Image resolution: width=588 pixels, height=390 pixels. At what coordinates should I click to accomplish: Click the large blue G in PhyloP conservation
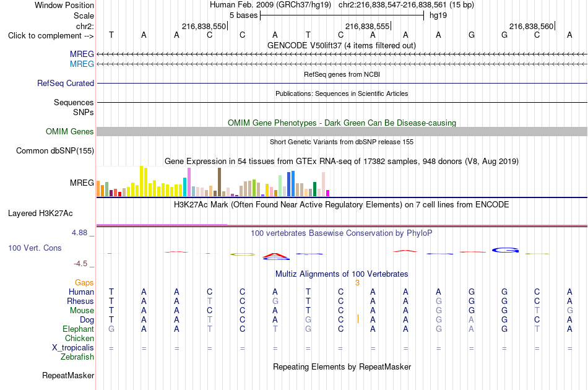pyautogui.click(x=505, y=250)
